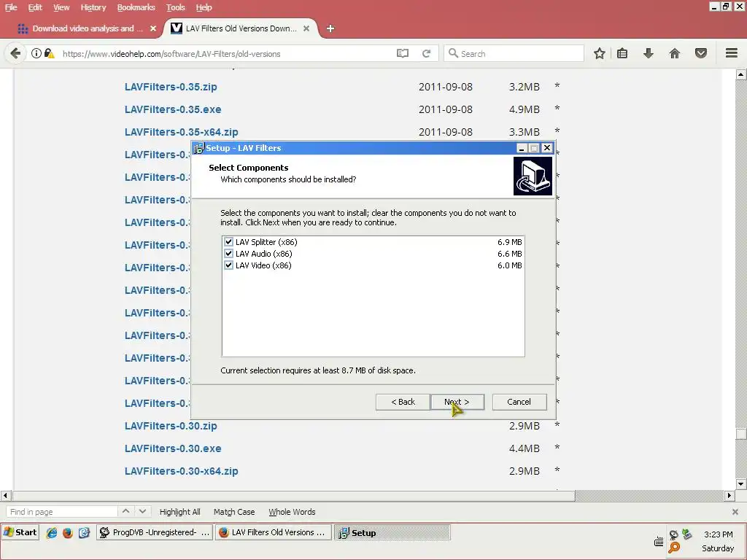
Task: Toggle Highlight All in the find bar
Action: (179, 512)
